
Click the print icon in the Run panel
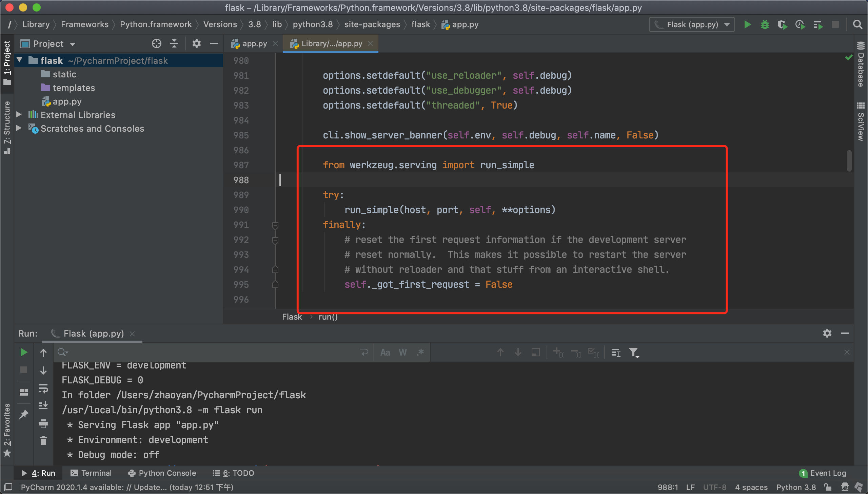(43, 423)
